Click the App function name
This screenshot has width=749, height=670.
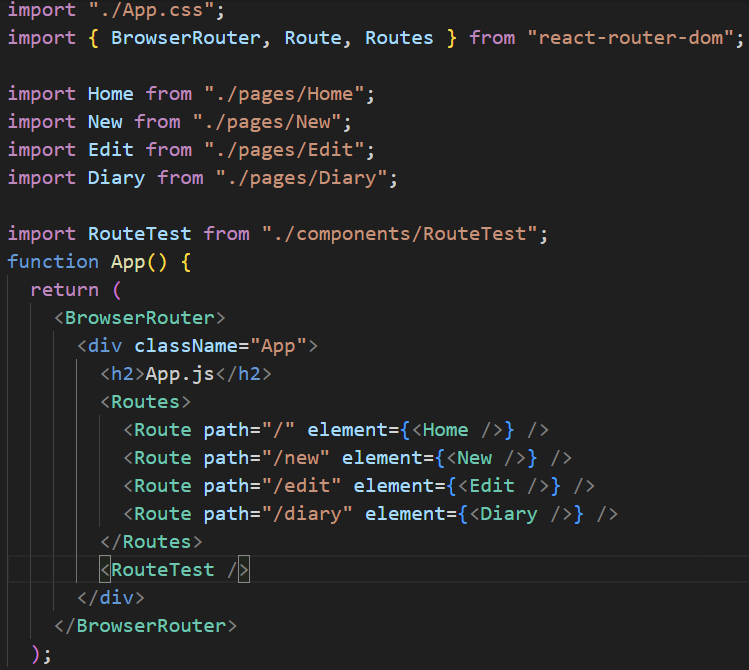coord(128,262)
